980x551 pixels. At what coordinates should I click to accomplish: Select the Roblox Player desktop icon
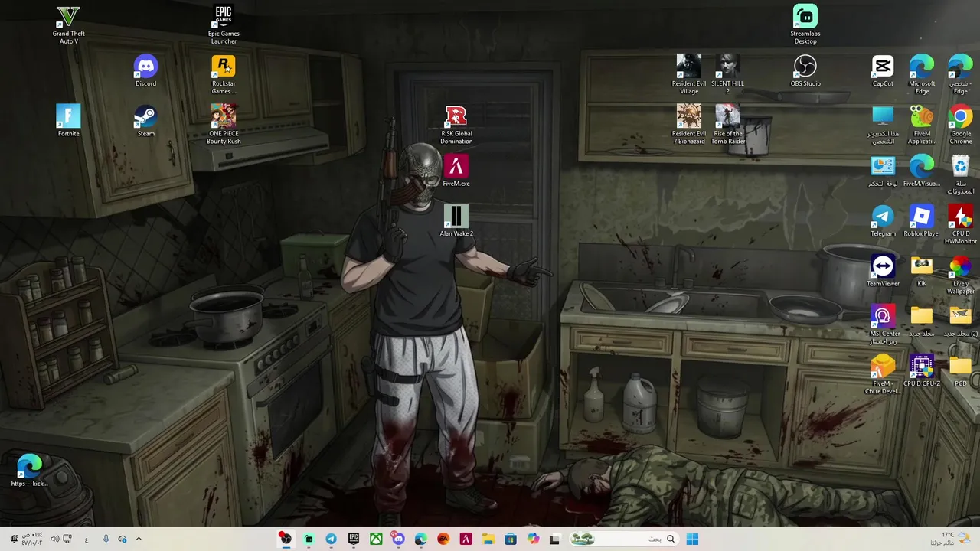(x=922, y=220)
